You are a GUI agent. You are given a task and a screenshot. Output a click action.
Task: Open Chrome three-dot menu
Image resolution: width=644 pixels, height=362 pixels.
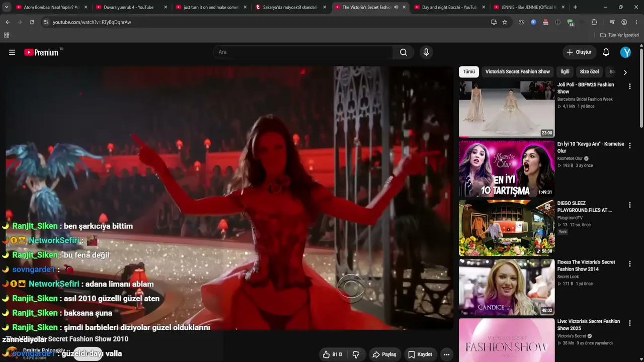(636, 22)
